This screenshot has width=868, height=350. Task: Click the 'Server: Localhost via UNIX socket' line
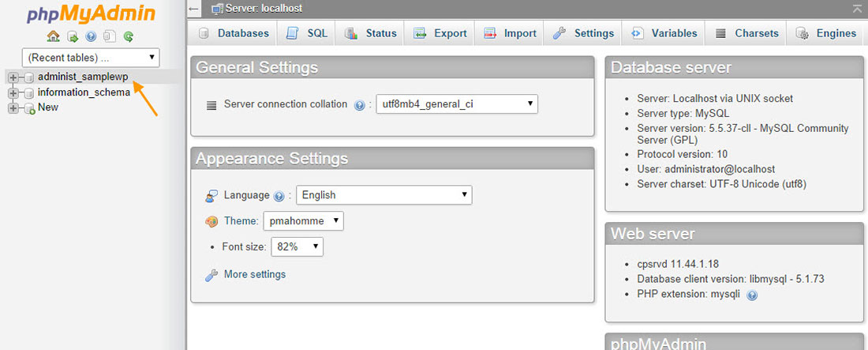715,98
